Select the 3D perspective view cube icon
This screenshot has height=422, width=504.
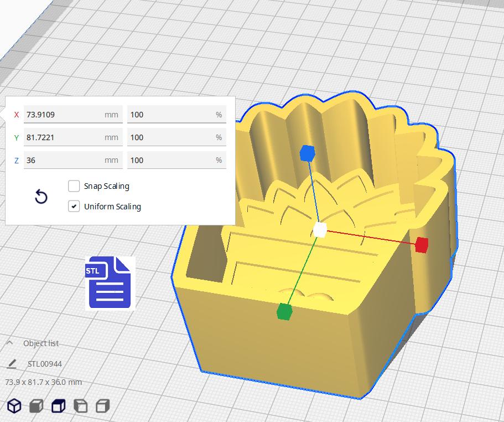coord(14,406)
